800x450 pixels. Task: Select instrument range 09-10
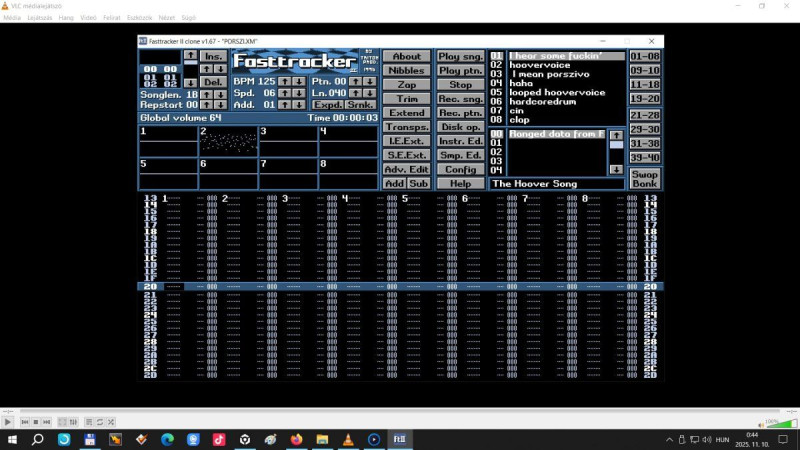(x=644, y=70)
